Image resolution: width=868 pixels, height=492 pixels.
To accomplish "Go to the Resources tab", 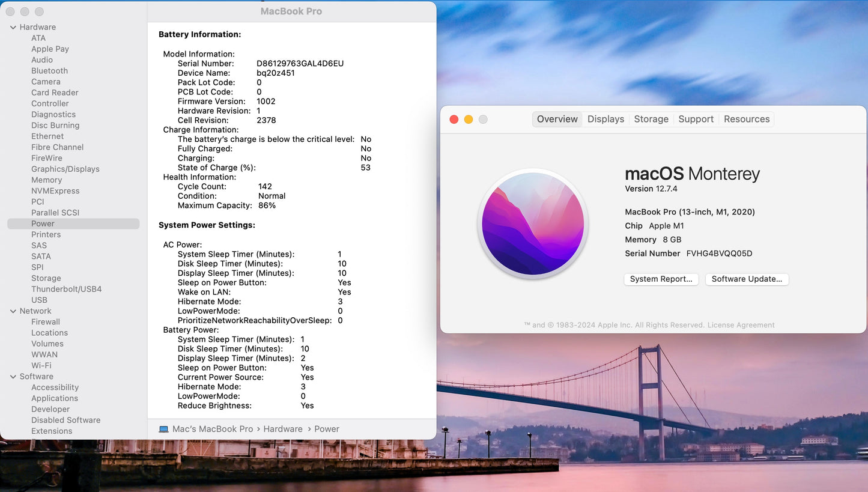I will [746, 119].
